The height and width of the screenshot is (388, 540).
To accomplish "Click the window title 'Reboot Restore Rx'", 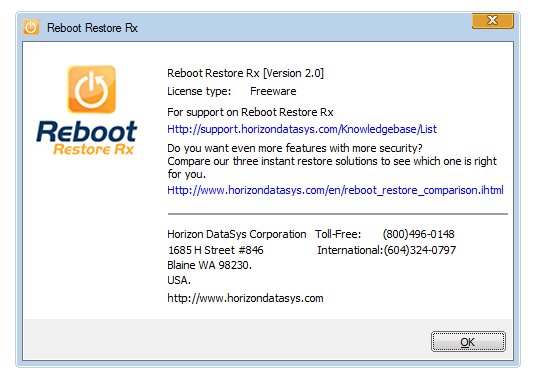I will point(92,28).
